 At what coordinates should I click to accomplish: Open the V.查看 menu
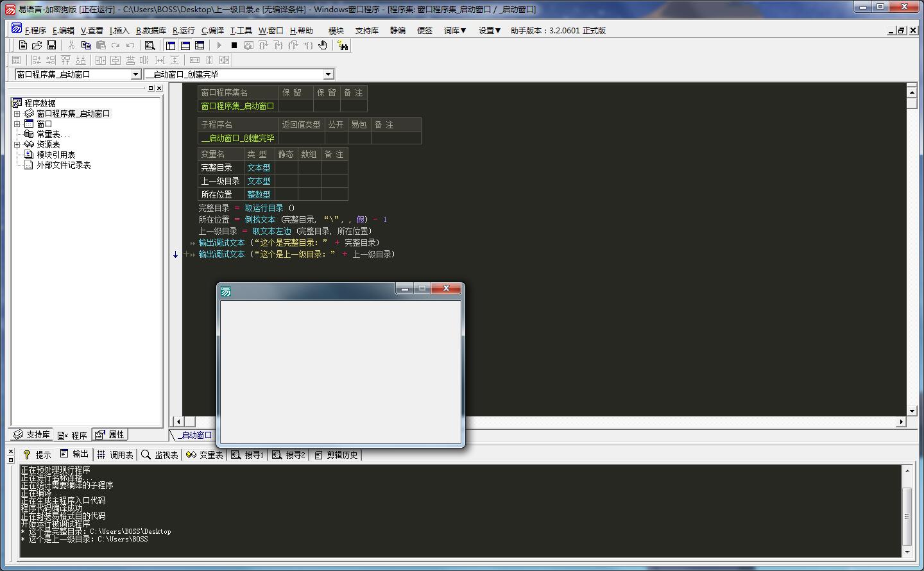(x=92, y=30)
